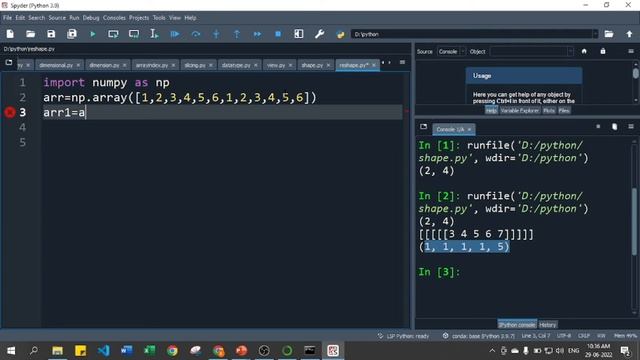Click the LSP Python ready status
The width and height of the screenshot is (640, 360).
click(x=403, y=336)
